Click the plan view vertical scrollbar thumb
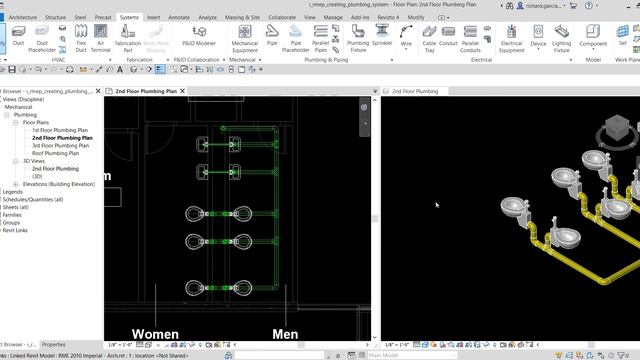The height and width of the screenshot is (360, 640). tap(375, 219)
